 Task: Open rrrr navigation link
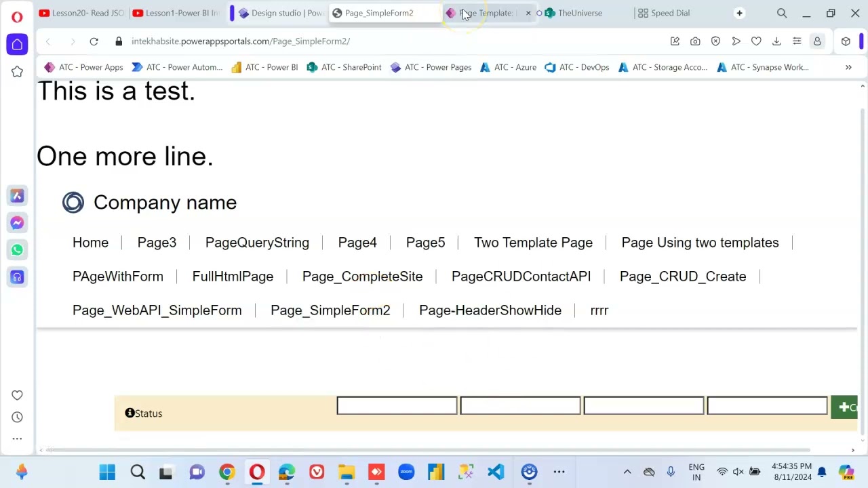(x=599, y=310)
